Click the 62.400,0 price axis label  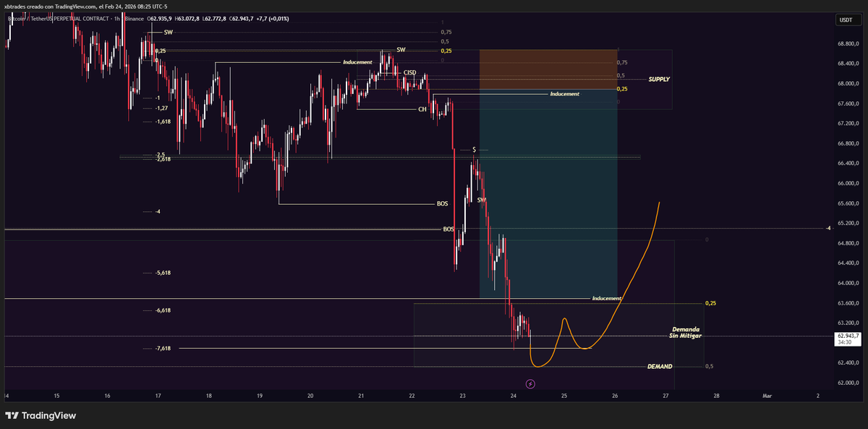pyautogui.click(x=848, y=362)
